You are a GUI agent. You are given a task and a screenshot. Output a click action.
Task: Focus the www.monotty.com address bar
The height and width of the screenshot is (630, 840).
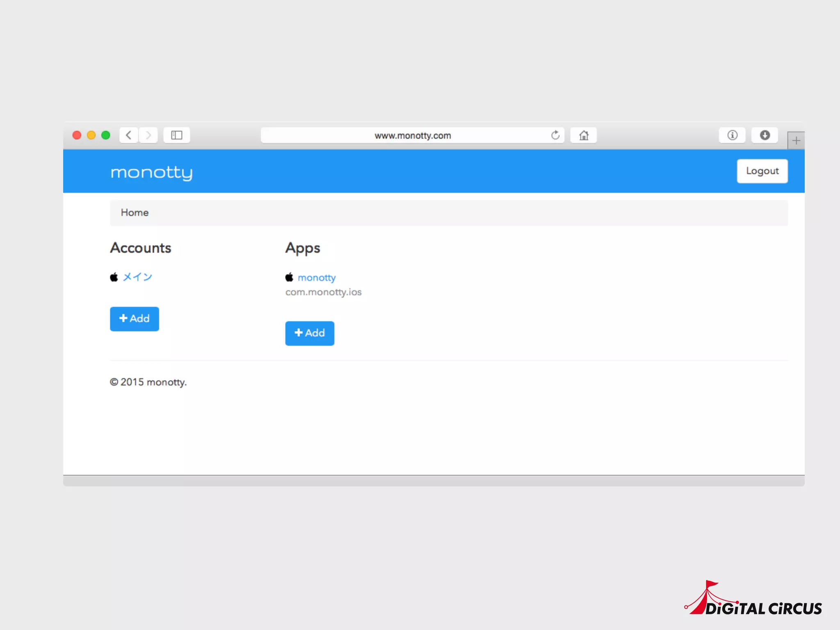412,135
